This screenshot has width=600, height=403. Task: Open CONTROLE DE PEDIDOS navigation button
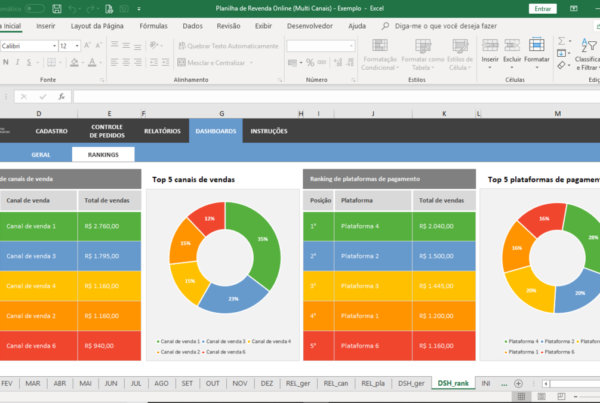click(x=107, y=131)
